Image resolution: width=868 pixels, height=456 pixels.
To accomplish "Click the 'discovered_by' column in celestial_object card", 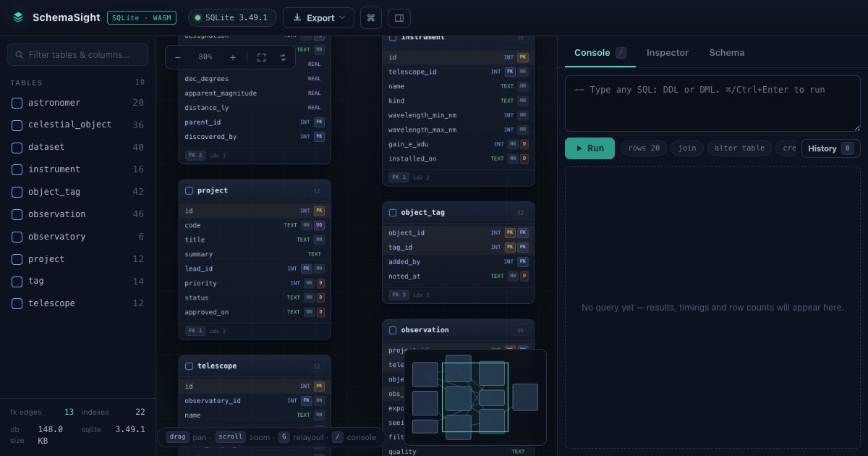I will (255, 137).
